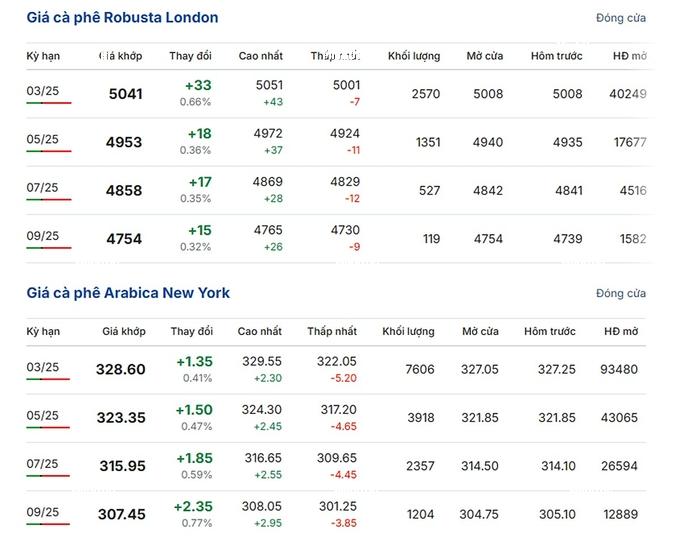Click Arabica table Khối lượng column header

tap(409, 332)
